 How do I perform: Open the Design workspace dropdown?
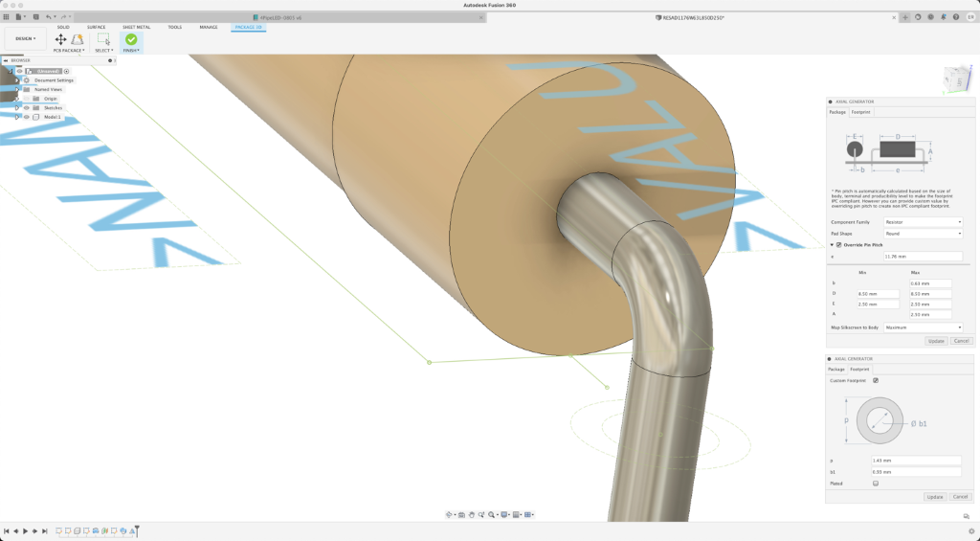pos(26,38)
